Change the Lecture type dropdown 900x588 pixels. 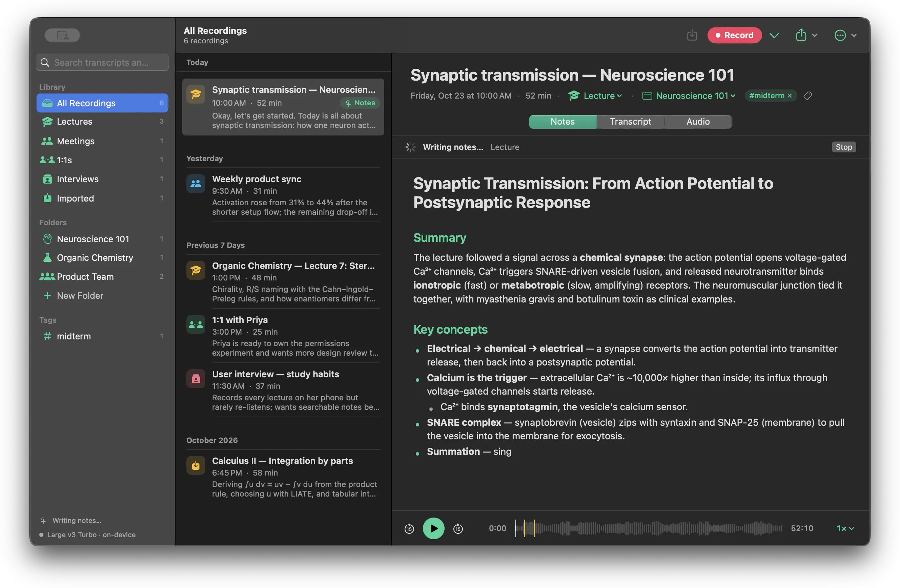[x=595, y=96]
